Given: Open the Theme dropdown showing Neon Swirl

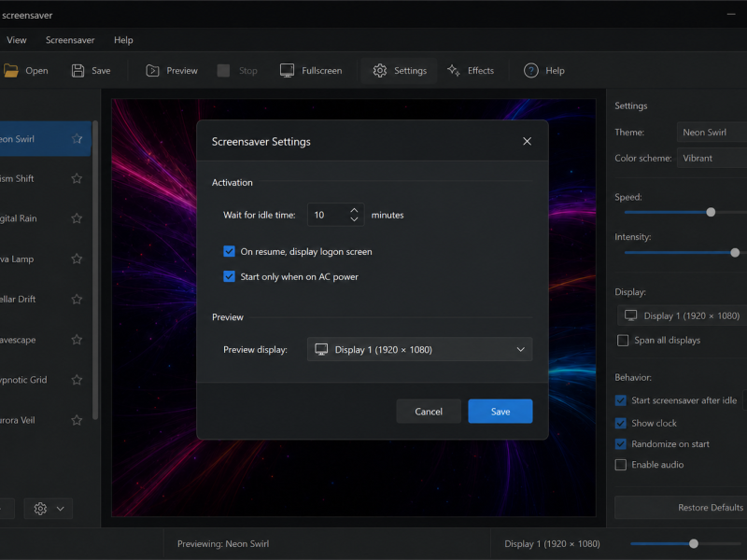Looking at the screenshot, I should click(x=712, y=133).
